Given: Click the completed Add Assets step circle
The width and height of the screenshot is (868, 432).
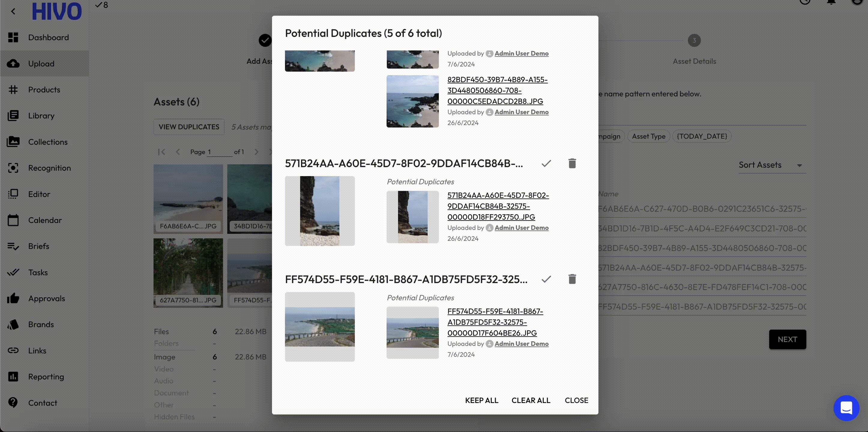Looking at the screenshot, I should point(265,40).
